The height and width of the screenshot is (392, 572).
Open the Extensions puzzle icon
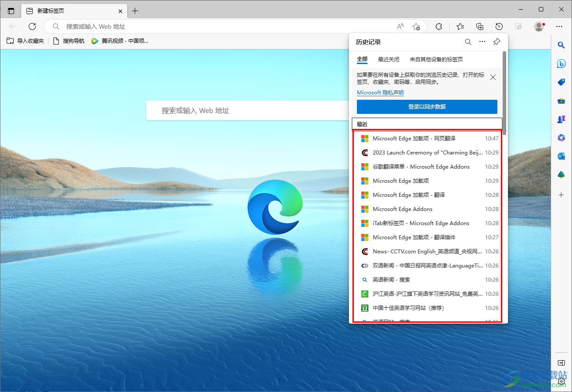pyautogui.click(x=439, y=26)
